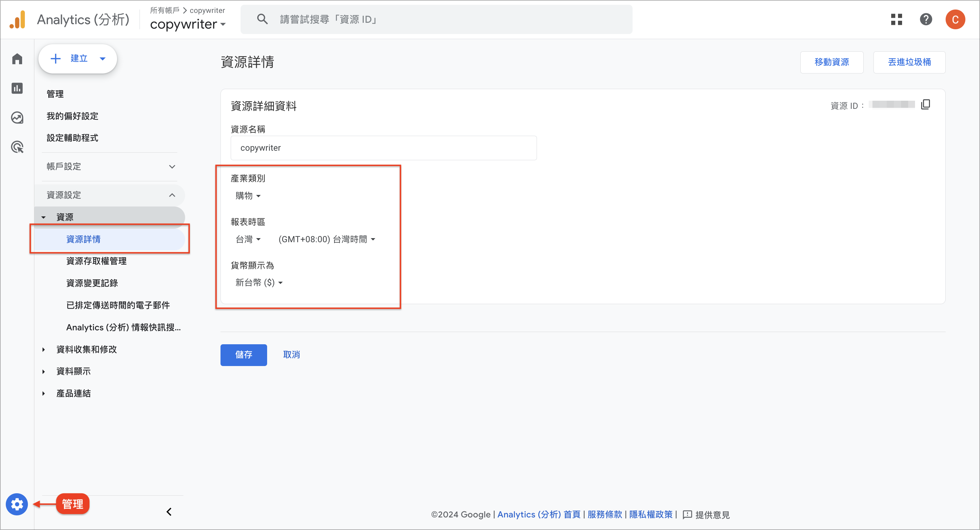
Task: Open the Reports bar-chart icon
Action: click(17, 88)
